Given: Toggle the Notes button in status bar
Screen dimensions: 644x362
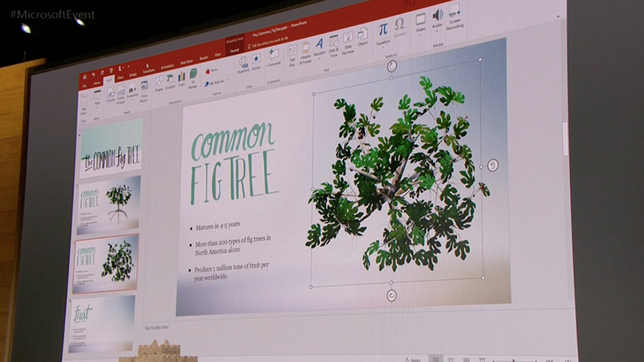Looking at the screenshot, I should pyautogui.click(x=412, y=360).
